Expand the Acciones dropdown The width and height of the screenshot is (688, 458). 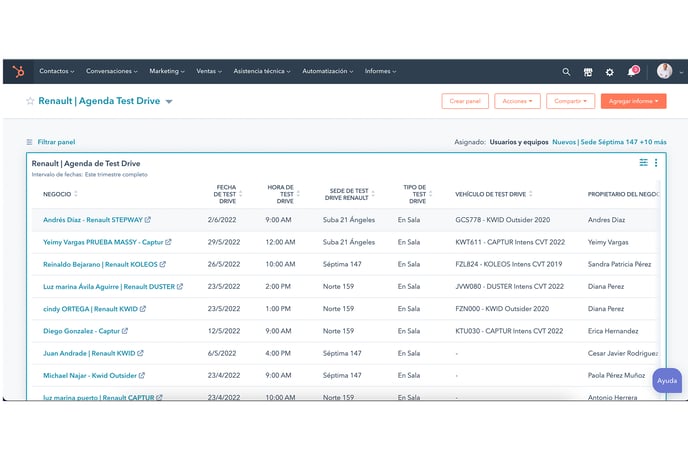point(518,101)
